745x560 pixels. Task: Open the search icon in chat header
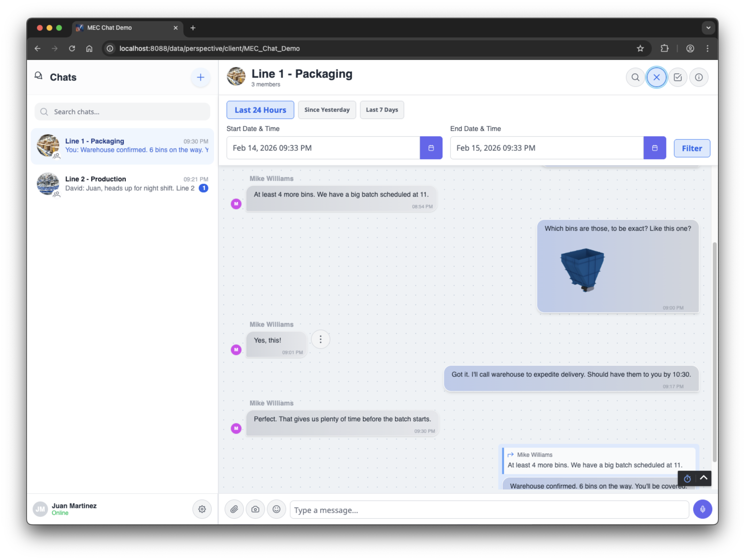(635, 77)
